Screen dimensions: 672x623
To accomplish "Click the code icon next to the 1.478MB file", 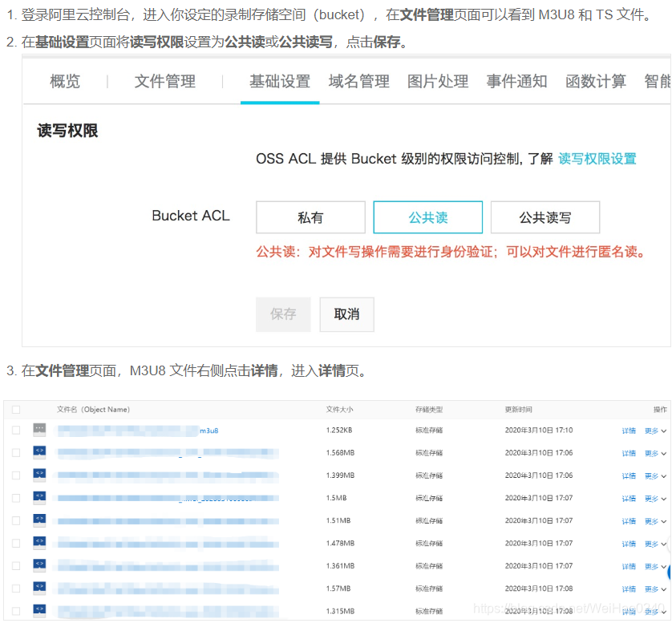I will coord(38,543).
